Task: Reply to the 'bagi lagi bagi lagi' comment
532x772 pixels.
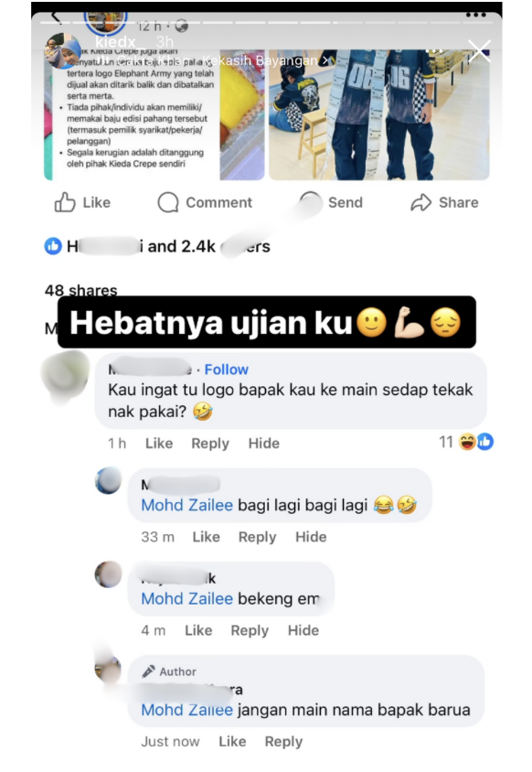Action: (x=258, y=537)
